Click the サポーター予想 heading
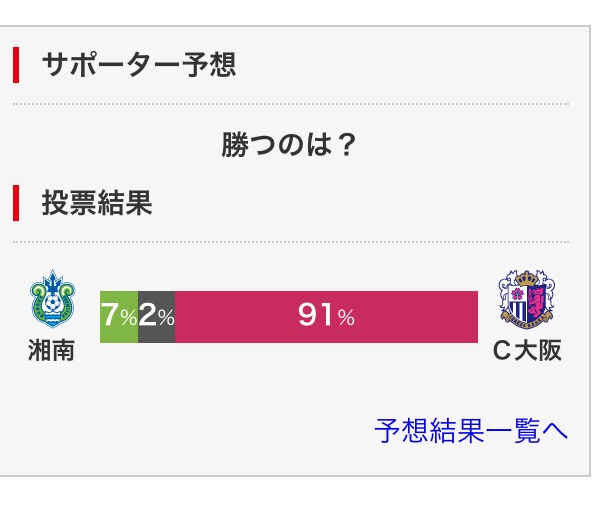The image size is (609, 520). coord(138,66)
